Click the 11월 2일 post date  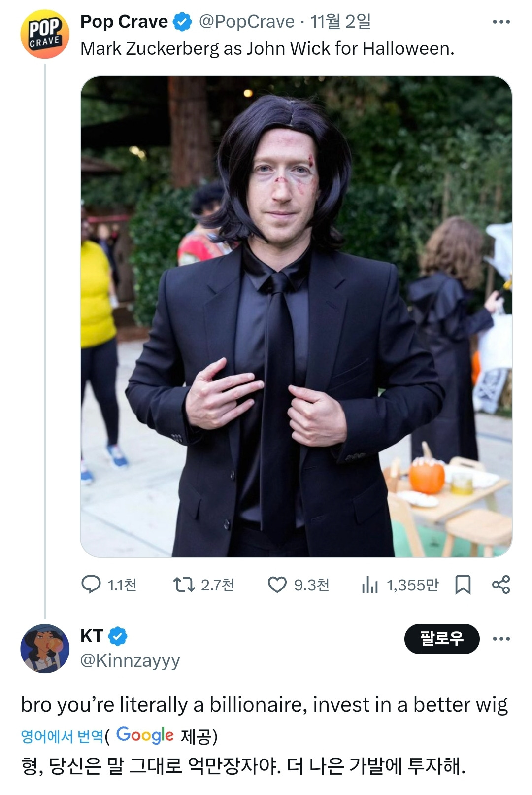[340, 22]
